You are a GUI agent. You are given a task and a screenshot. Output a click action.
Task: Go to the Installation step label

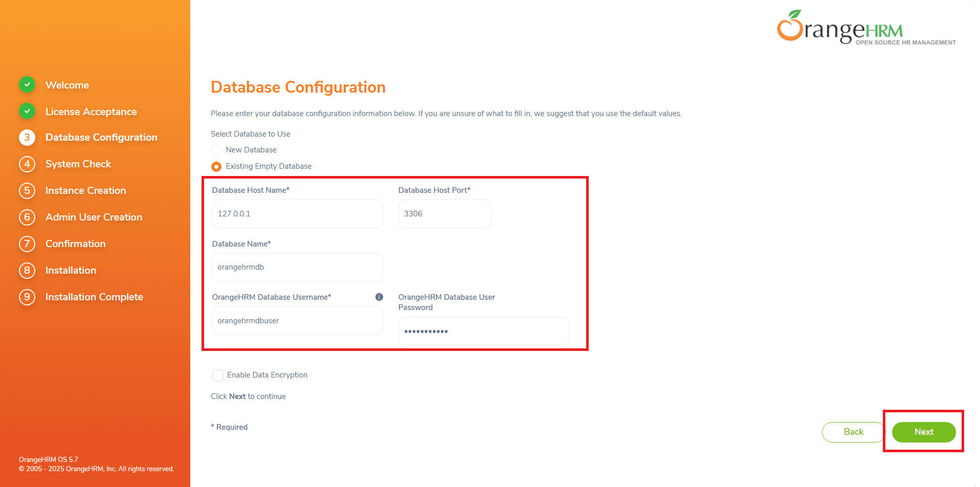click(x=71, y=271)
